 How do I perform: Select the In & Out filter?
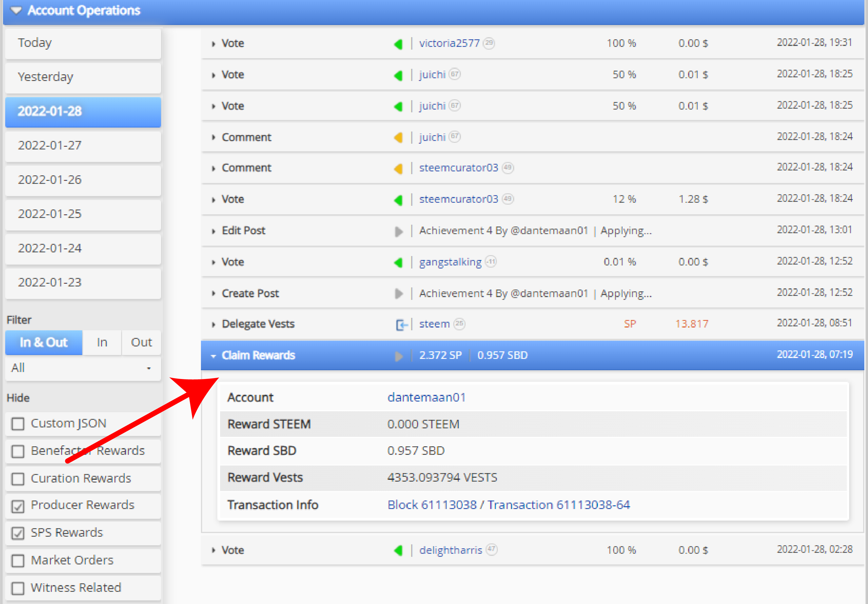pyautogui.click(x=44, y=342)
